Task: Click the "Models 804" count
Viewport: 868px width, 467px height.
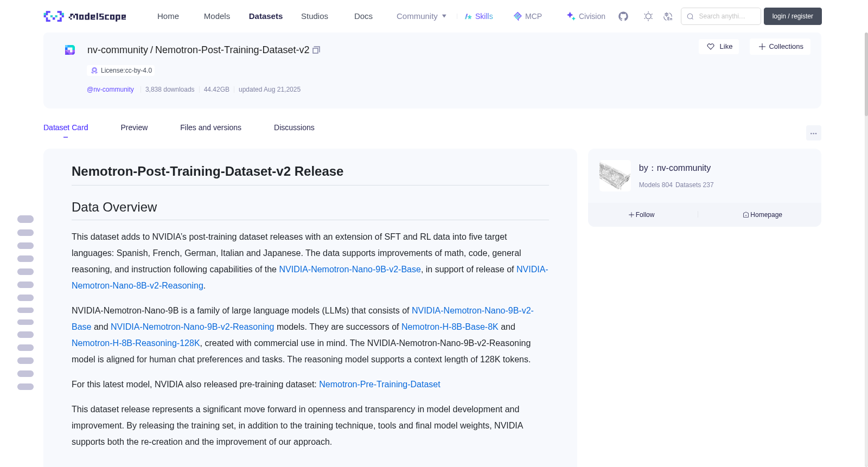Action: 656,185
